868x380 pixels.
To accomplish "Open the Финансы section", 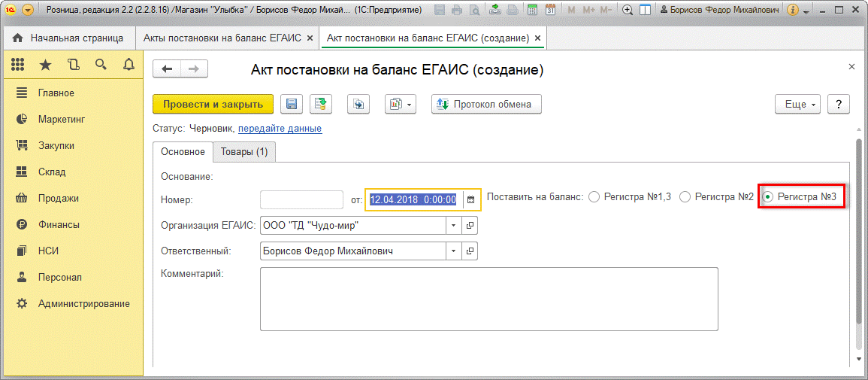I will (73, 225).
